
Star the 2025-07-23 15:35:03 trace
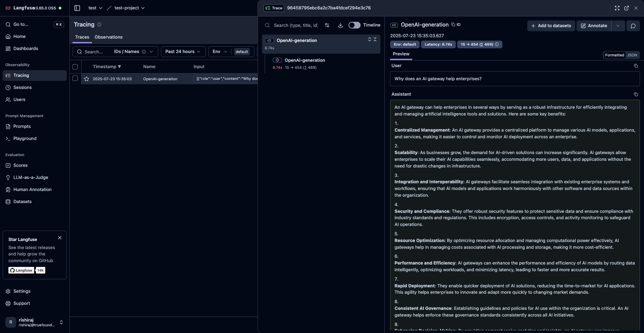pyautogui.click(x=87, y=79)
